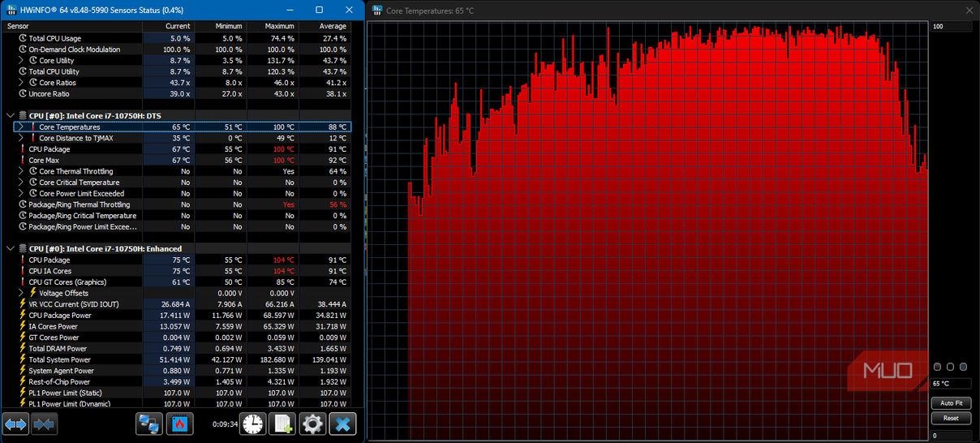Open sensor settings gear icon
This screenshot has width=980, height=443.
click(313, 424)
